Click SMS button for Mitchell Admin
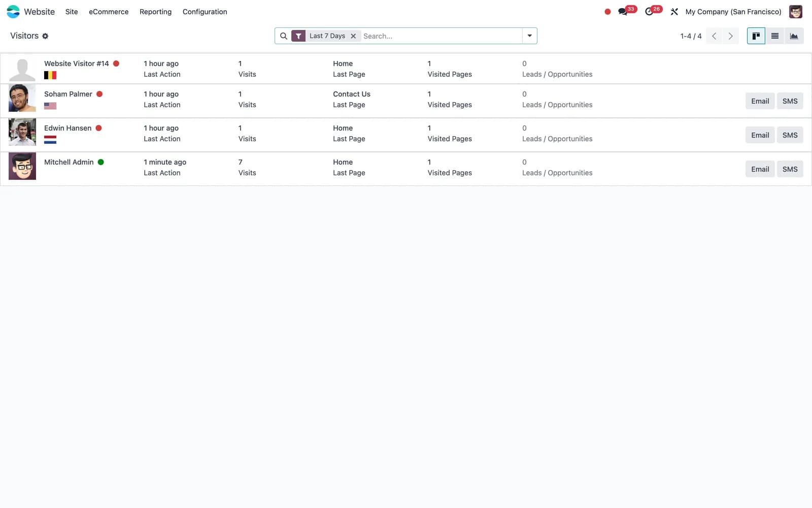 (790, 169)
